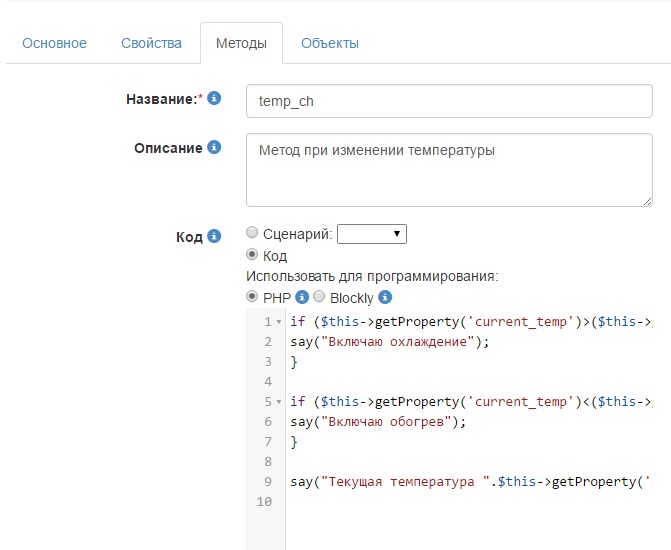Select the Код radio button

pyautogui.click(x=252, y=256)
